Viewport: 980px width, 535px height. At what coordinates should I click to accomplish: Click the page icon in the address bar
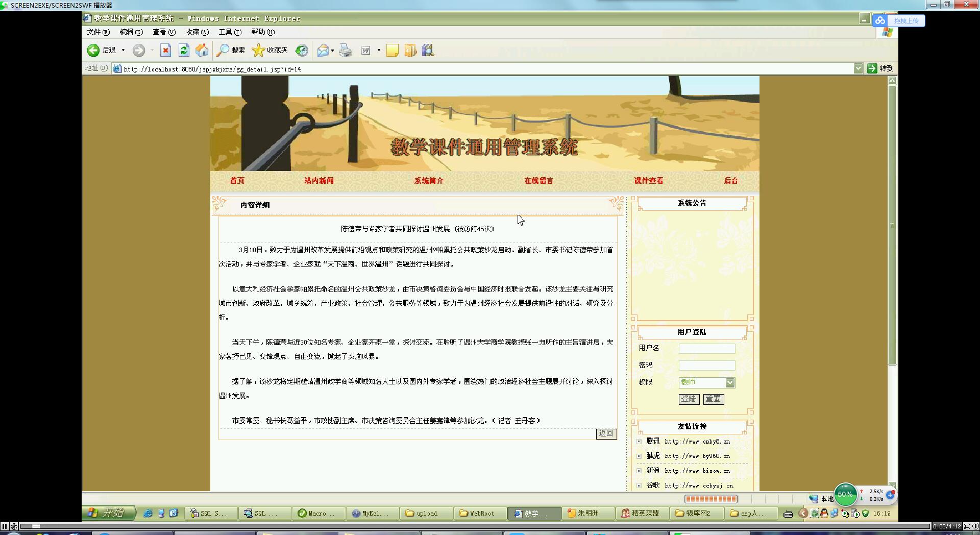click(117, 68)
